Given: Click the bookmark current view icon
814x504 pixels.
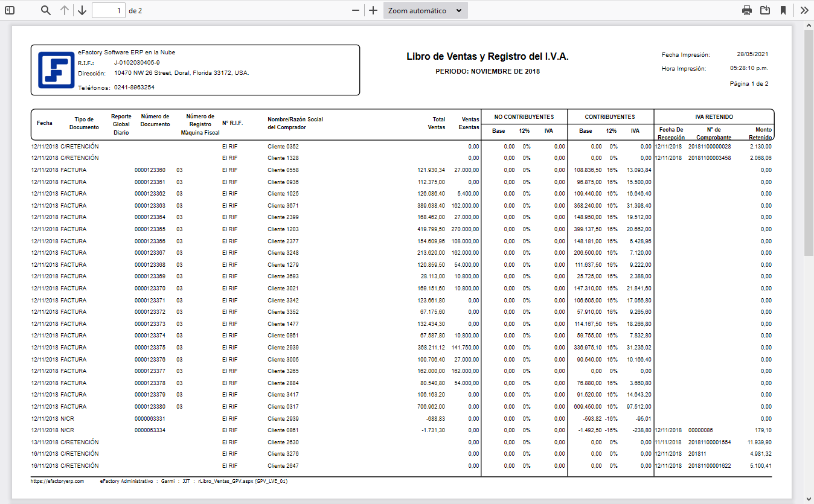Looking at the screenshot, I should 783,10.
